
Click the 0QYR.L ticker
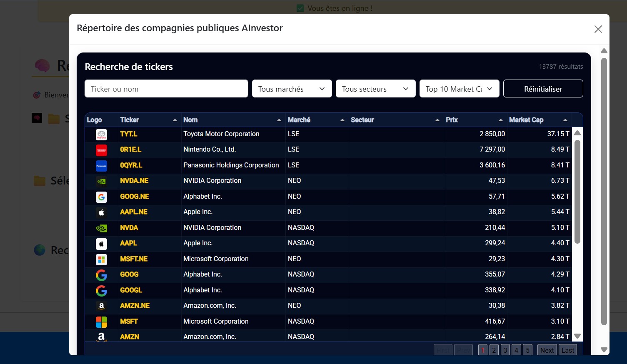point(131,165)
